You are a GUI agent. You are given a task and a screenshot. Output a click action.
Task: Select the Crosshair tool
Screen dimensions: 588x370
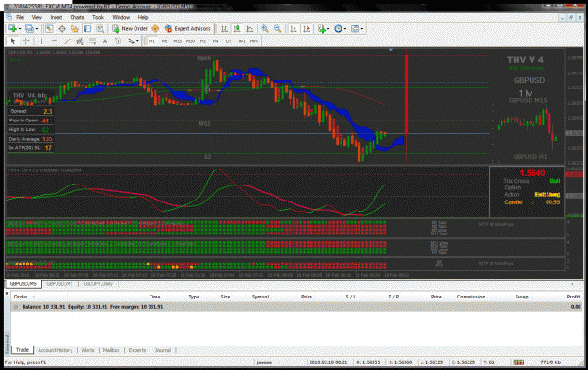(x=26, y=41)
